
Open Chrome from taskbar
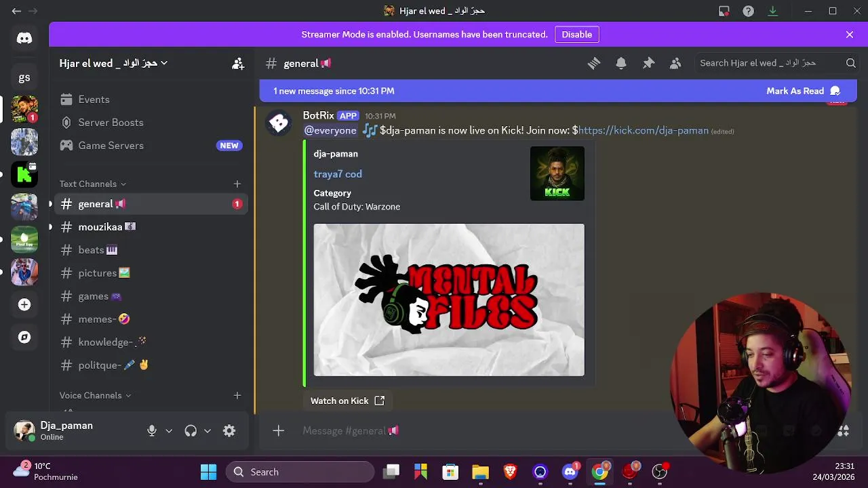coord(599,472)
